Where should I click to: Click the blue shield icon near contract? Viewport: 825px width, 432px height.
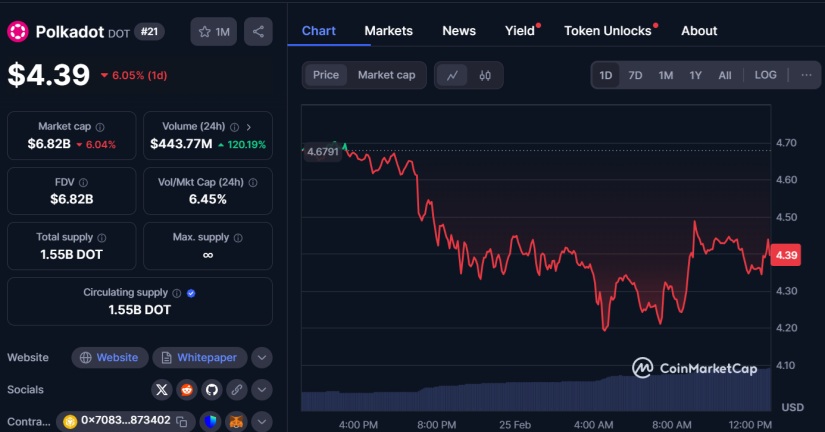coord(209,421)
